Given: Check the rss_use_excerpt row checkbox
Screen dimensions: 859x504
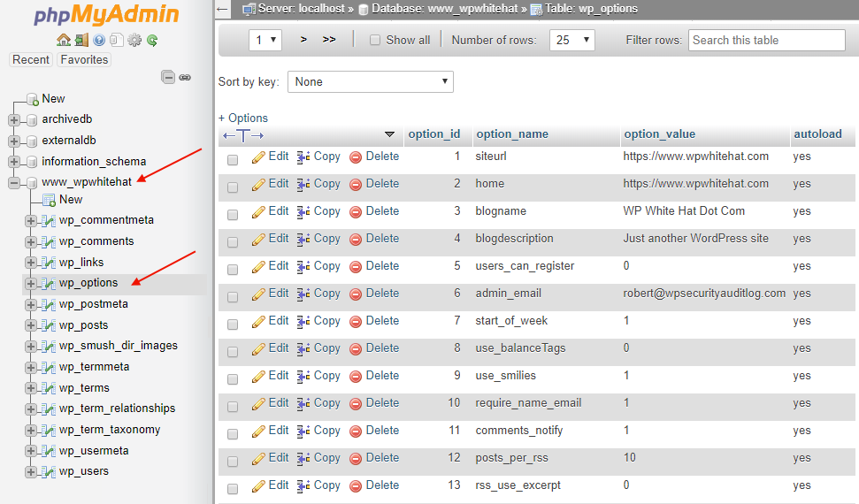Looking at the screenshot, I should click(x=233, y=489).
